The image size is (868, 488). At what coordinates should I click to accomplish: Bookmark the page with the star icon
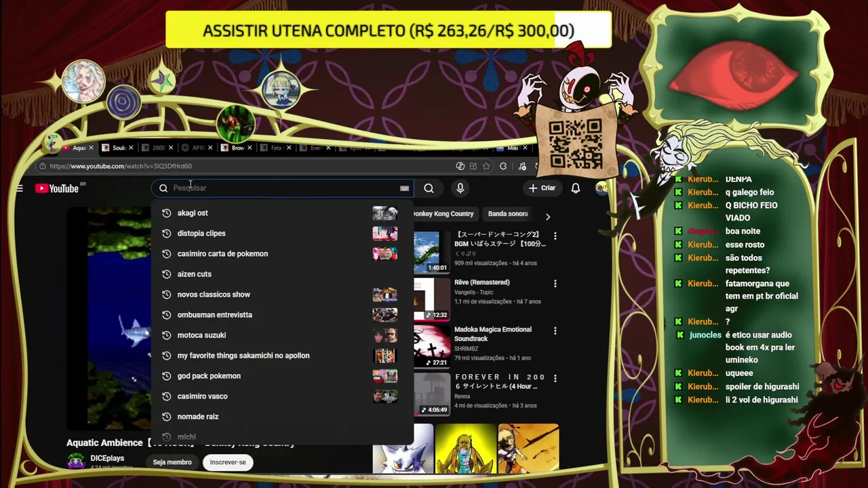click(486, 166)
